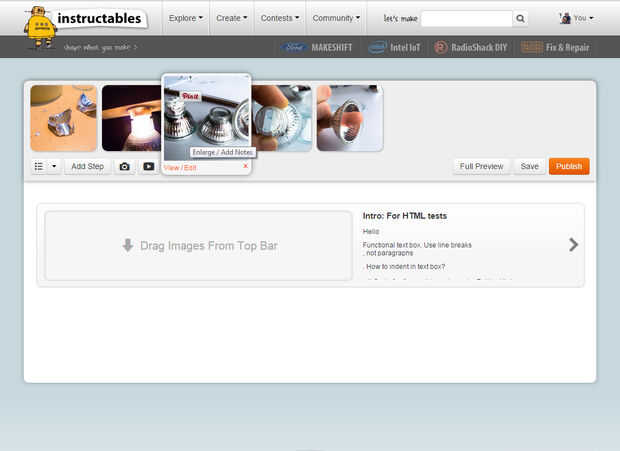Click the Add Step button
The width and height of the screenshot is (620, 451).
(87, 166)
